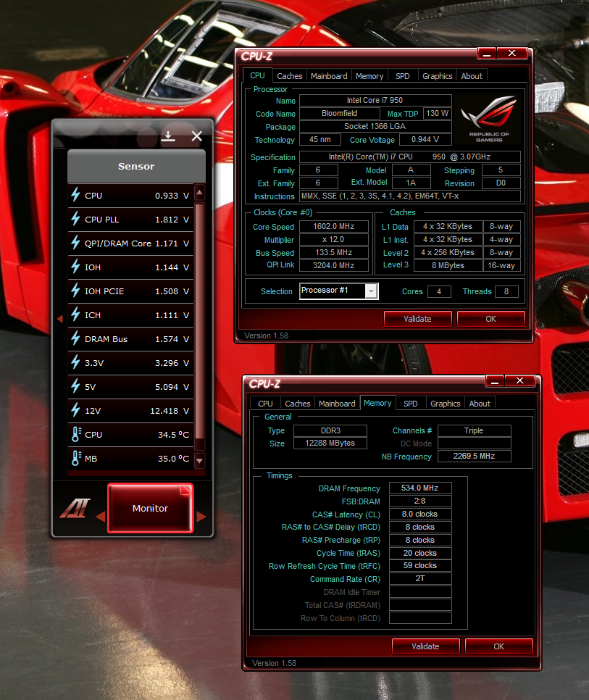Click the IOH PCIE lightning icon
Image resolution: width=589 pixels, height=700 pixels.
pyautogui.click(x=75, y=291)
